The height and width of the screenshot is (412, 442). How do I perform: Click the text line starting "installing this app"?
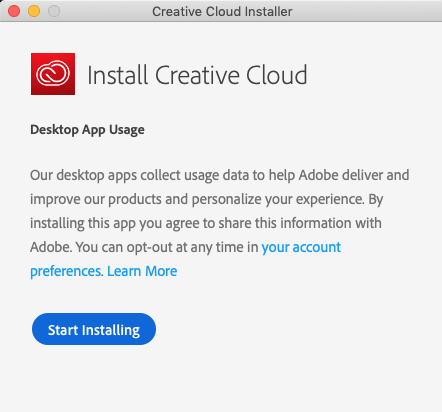[x=206, y=223]
